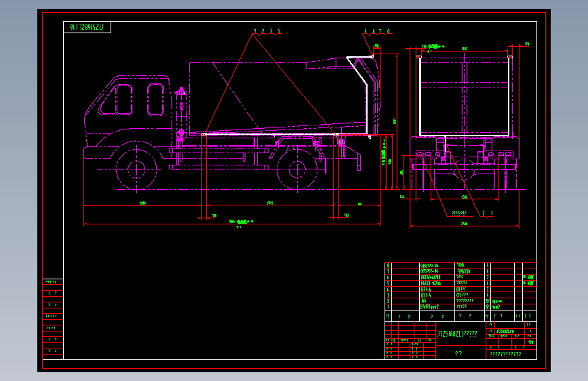
Task: Click the JTZ5168ZLJ title text in title block
Action: click(x=457, y=334)
